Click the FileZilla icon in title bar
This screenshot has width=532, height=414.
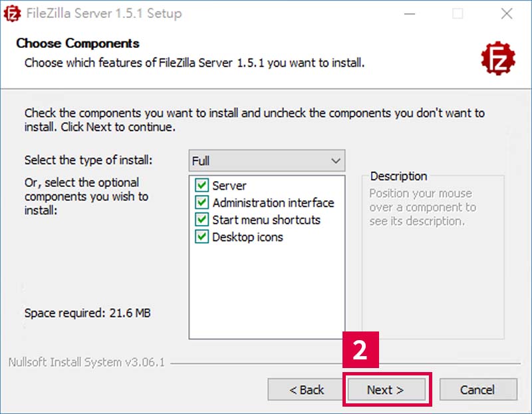click(x=12, y=13)
